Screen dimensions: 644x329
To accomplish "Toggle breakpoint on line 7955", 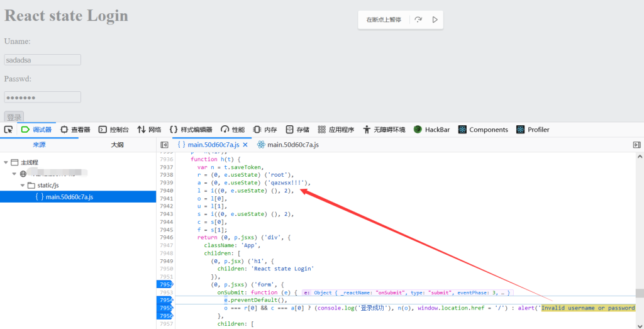I will coord(165,308).
